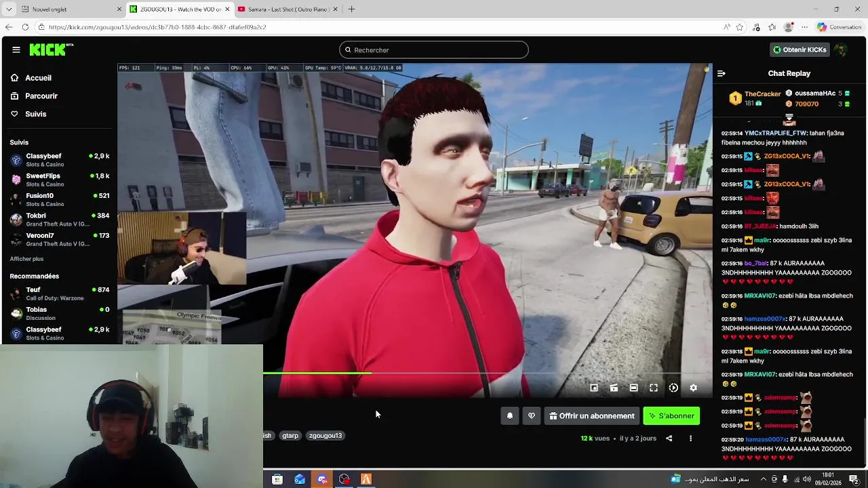Open the taskbar clock and date
868x488 pixels.
[x=828, y=479]
